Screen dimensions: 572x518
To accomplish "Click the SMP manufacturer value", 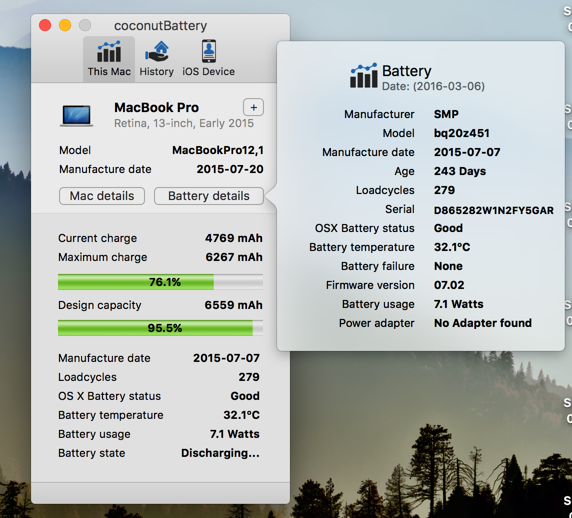I will 446,114.
